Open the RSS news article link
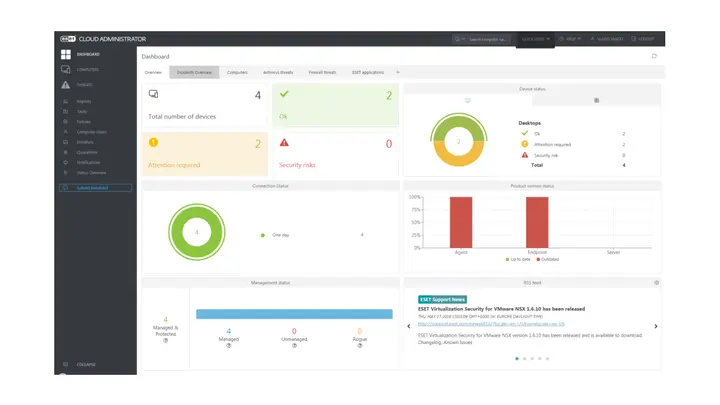Screen dimensions: 720x405 tap(490, 324)
